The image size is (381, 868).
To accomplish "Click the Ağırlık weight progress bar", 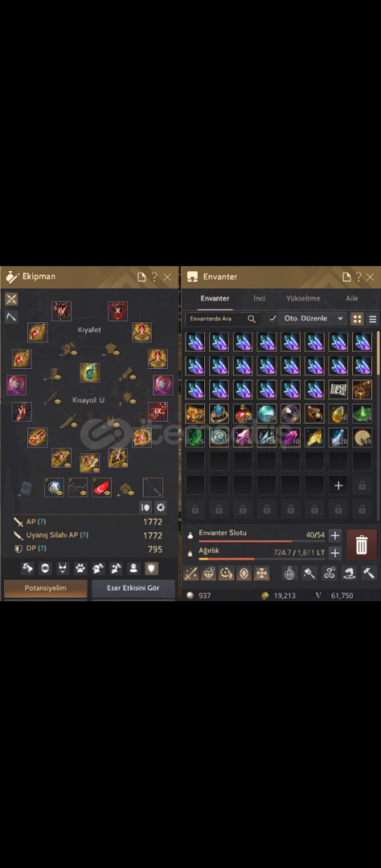I will (261, 559).
